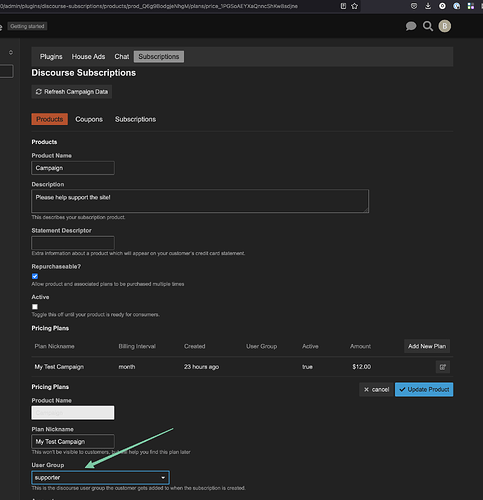Edit the My Test Campaign plan icon
Screen dimensions: 483x500
(443, 367)
